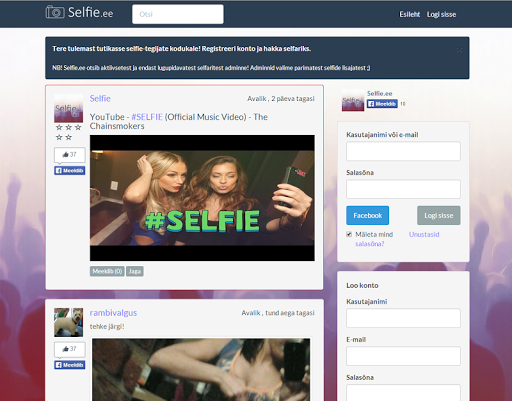Click Facebook Meeldib button under Selfie post
The height and width of the screenshot is (401, 512).
tap(70, 171)
